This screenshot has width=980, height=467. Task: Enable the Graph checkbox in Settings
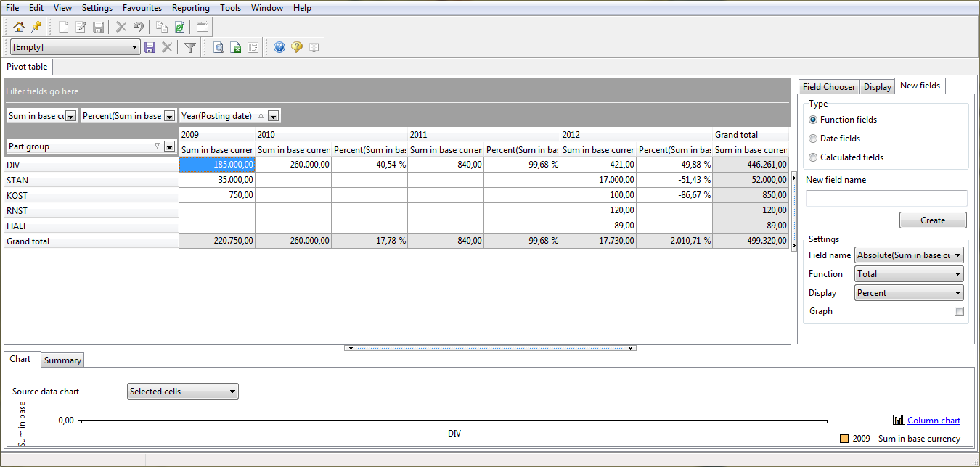pyautogui.click(x=959, y=311)
